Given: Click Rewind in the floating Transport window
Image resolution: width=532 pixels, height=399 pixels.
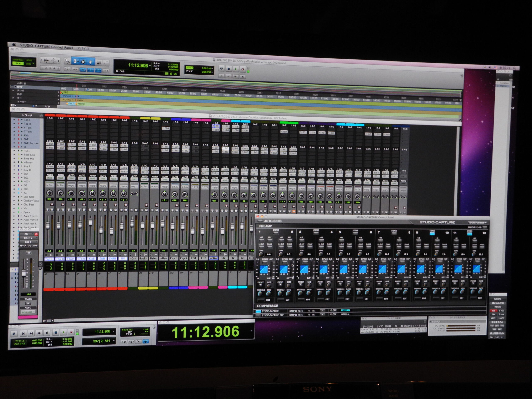Looking at the screenshot, I should click(x=31, y=333).
